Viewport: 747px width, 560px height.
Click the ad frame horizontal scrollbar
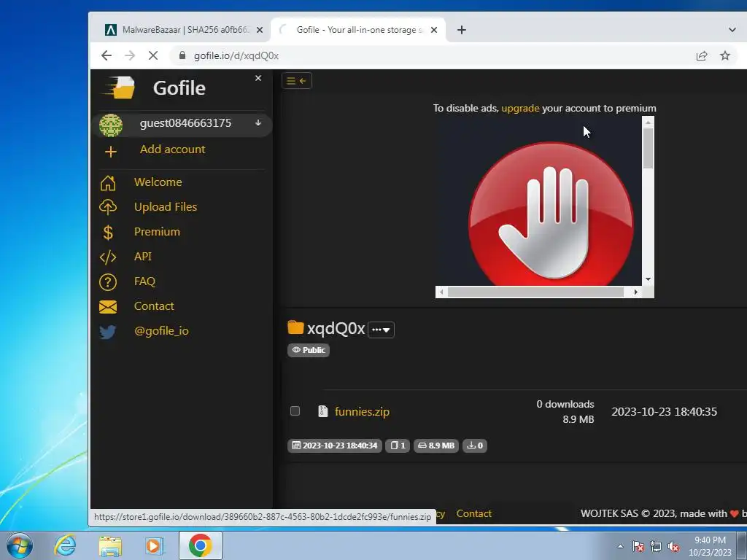535,292
